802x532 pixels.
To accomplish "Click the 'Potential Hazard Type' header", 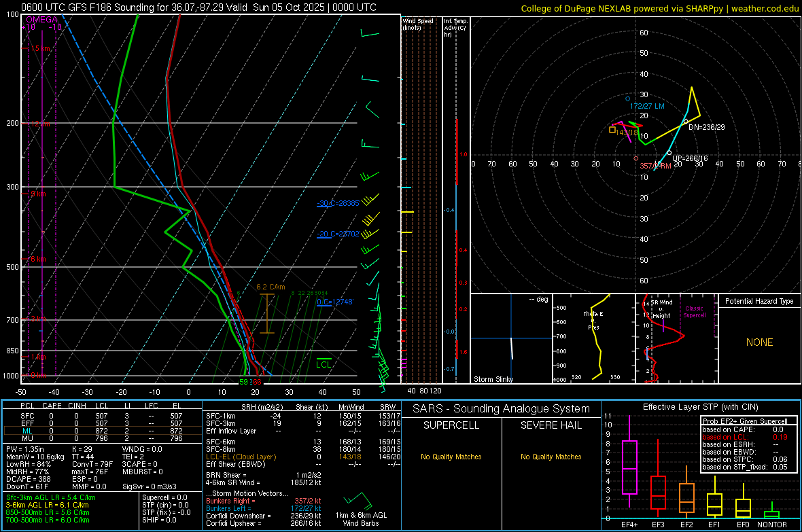I will [759, 301].
